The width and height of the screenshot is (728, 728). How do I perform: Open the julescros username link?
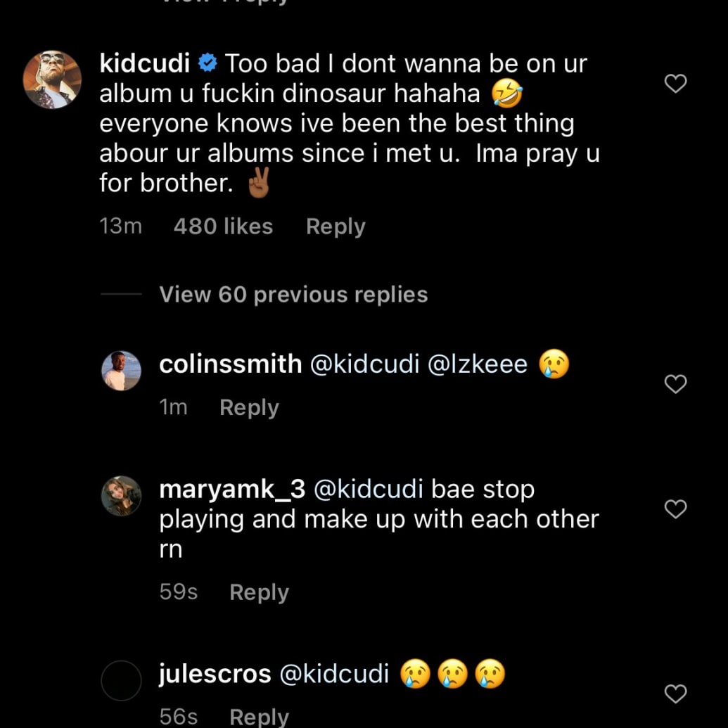coord(215,673)
